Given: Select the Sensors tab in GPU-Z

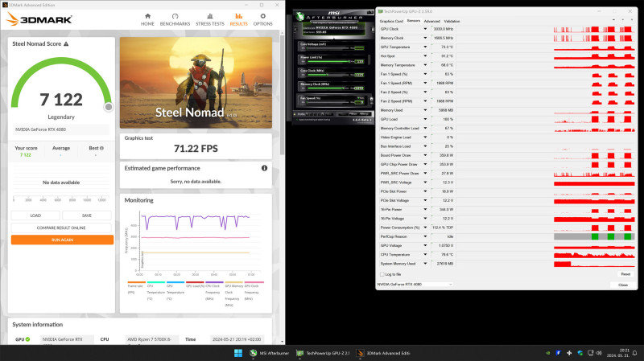Looking at the screenshot, I should (413, 21).
